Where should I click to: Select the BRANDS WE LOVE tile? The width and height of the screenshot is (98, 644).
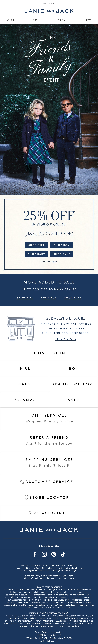tap(73, 384)
